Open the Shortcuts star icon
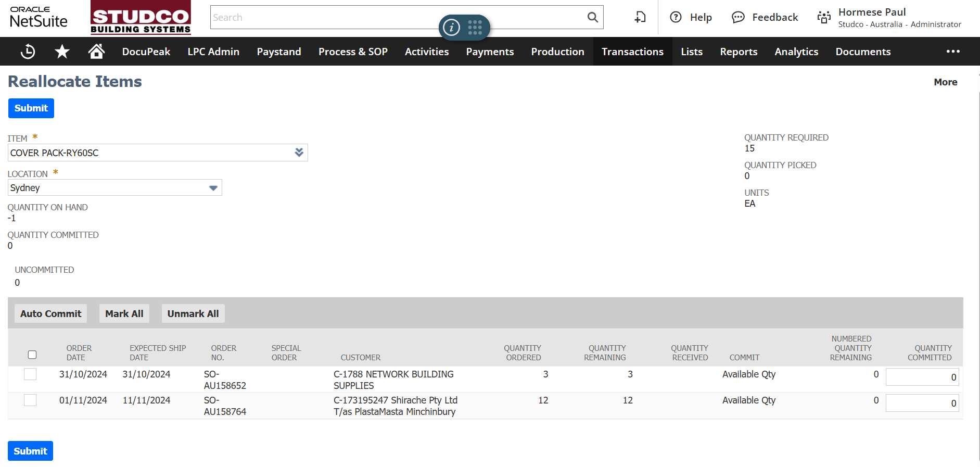Viewport: 980px width, 467px height. point(62,52)
